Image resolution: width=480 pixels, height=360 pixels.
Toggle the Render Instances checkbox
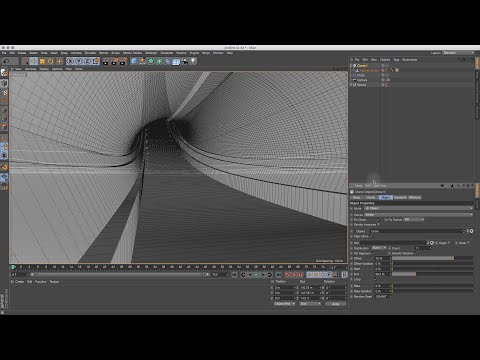pyautogui.click(x=379, y=225)
